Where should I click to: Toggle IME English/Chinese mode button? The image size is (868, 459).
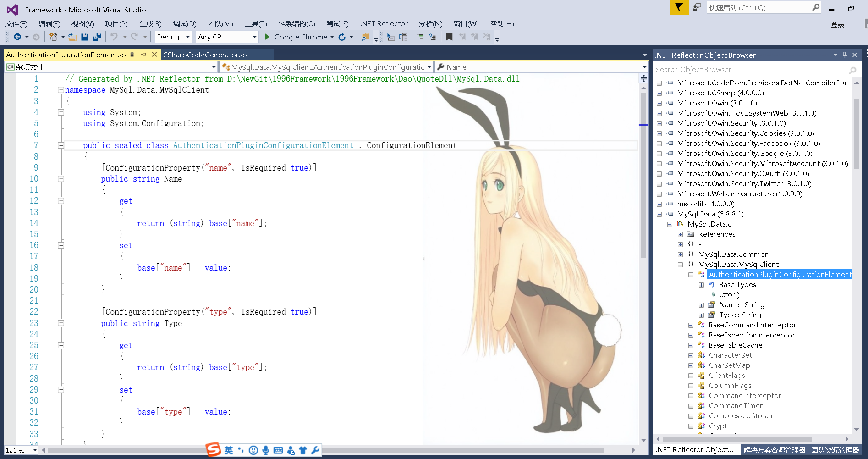[x=229, y=450]
